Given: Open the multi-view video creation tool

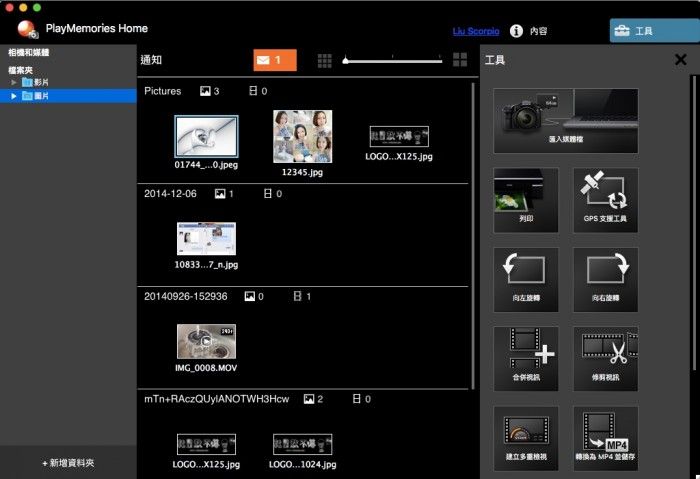Looking at the screenshot, I should (x=526, y=437).
